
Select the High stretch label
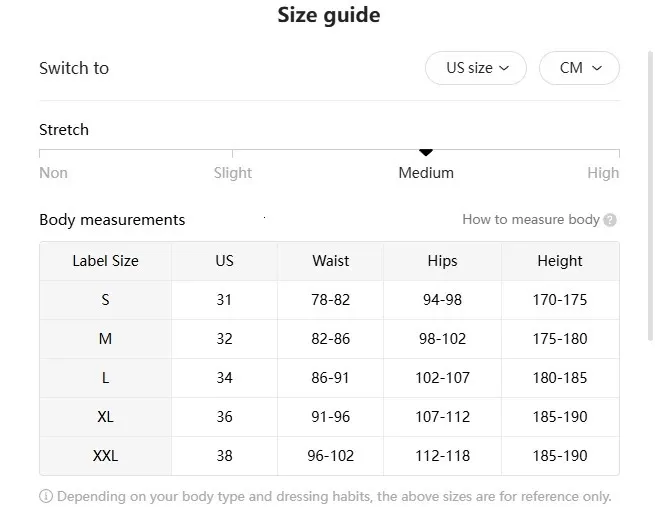(603, 173)
